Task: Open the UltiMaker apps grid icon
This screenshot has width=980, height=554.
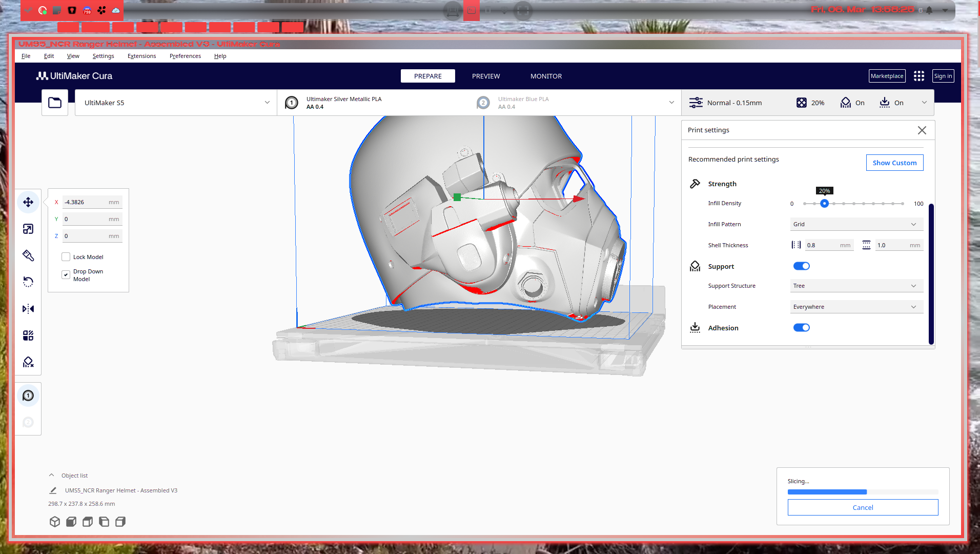Action: pyautogui.click(x=918, y=76)
